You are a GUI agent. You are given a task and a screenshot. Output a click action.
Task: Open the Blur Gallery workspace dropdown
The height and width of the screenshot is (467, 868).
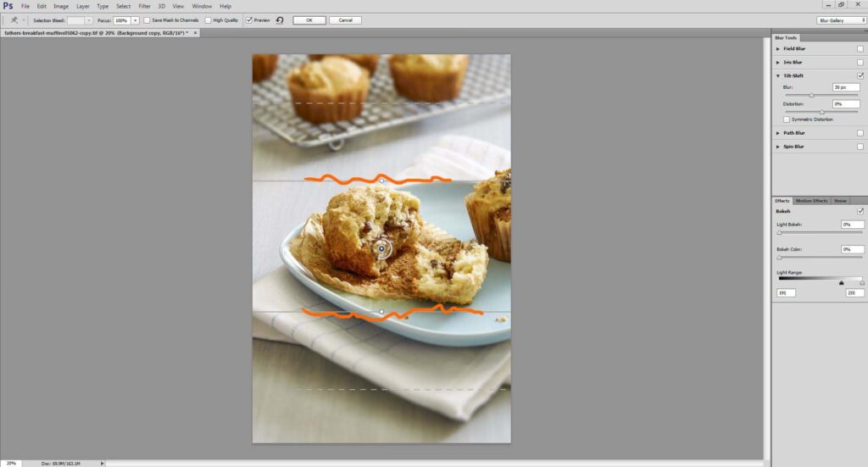[x=841, y=19]
